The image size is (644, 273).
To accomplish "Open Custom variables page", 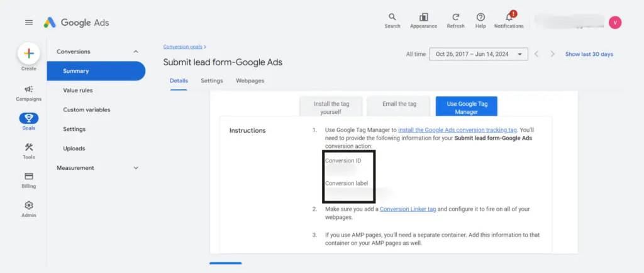I will (87, 109).
